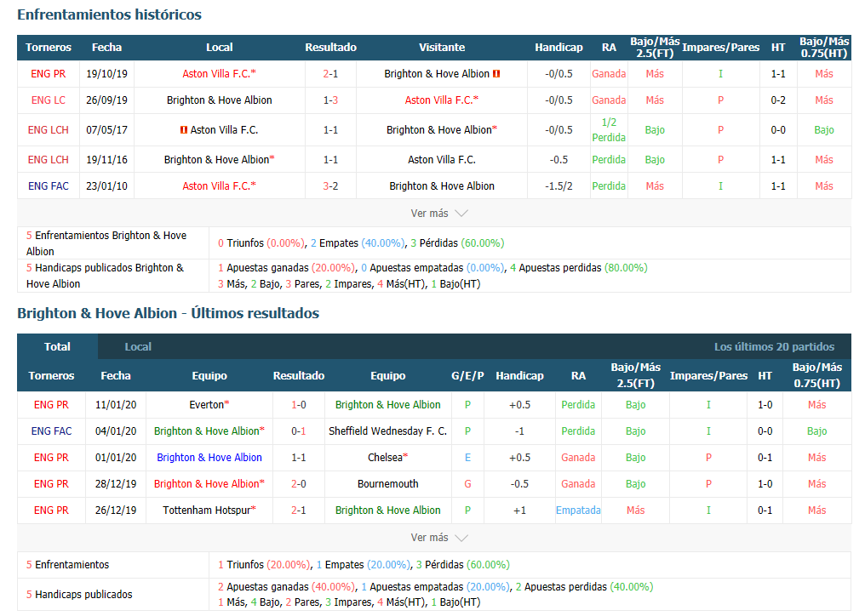Click Impares/Pares header in the Últimos resultados table
The image size is (865, 616).
point(708,375)
